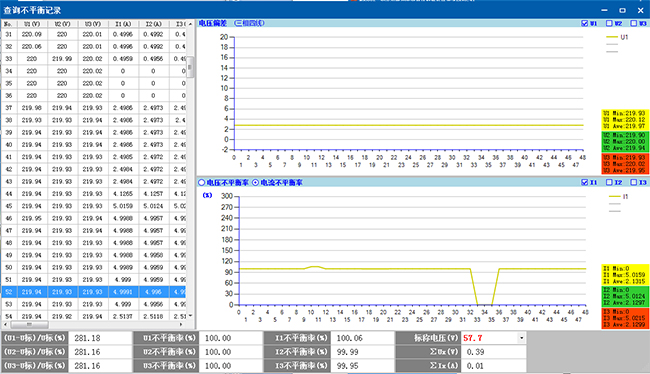Screen dimensions: 650x374
Task: Click the table's vertical scrollbar thumb
Action: click(x=190, y=67)
